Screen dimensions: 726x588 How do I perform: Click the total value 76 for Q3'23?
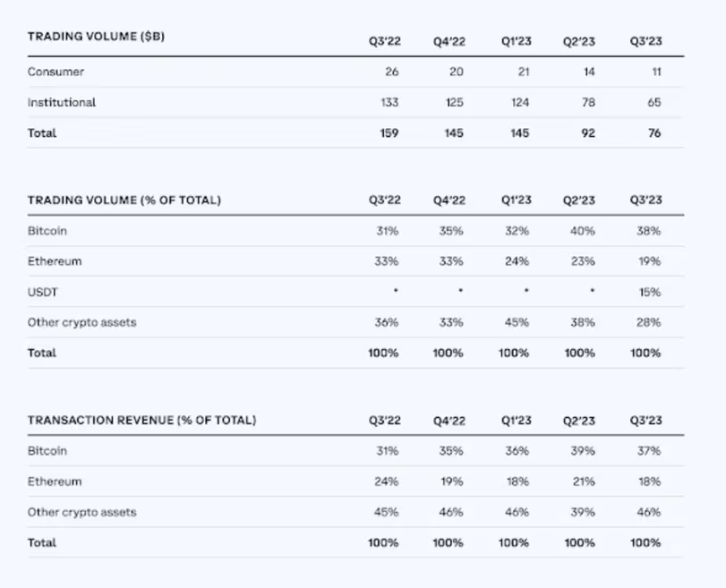[653, 133]
